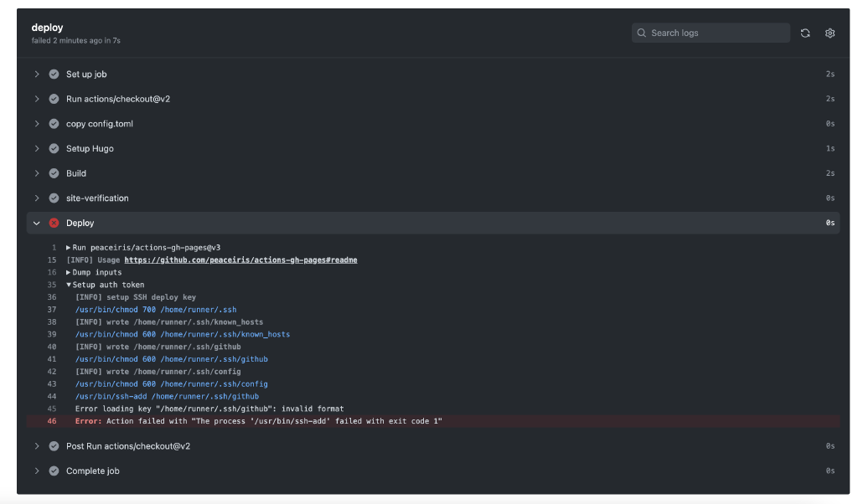Open the actions-gh-pages readme link
Viewport: 858px width, 504px height.
click(x=240, y=260)
